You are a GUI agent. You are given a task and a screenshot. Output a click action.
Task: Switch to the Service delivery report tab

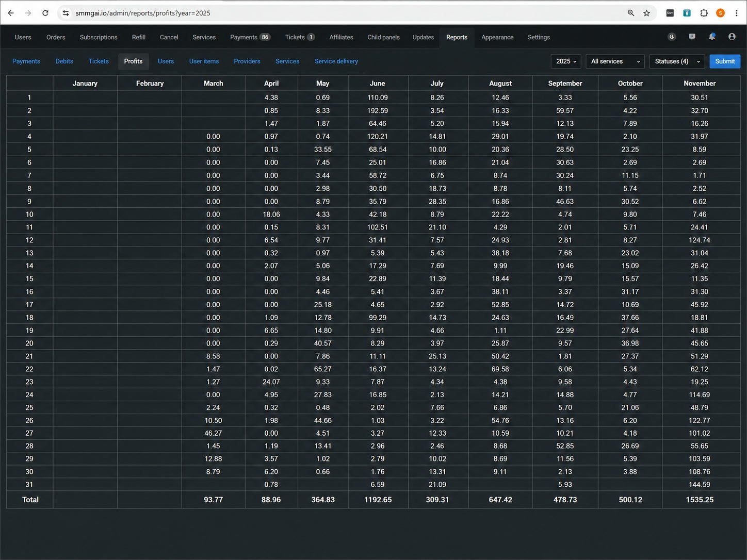336,61
